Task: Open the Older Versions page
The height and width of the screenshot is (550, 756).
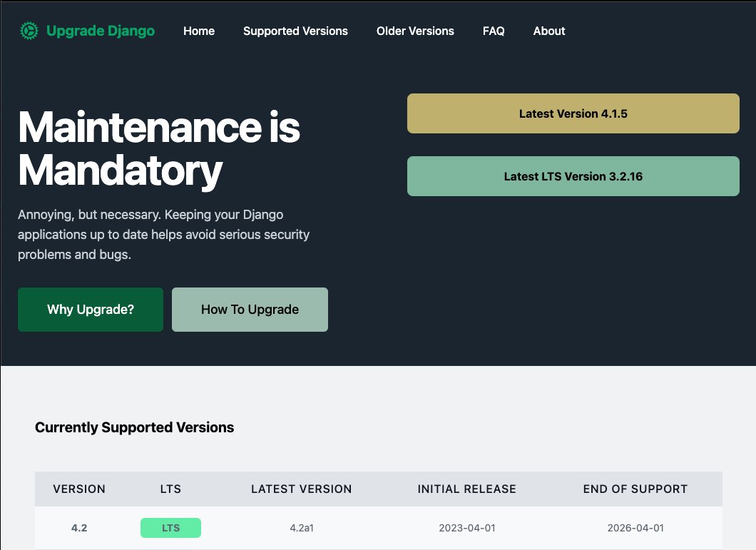Action: point(415,31)
